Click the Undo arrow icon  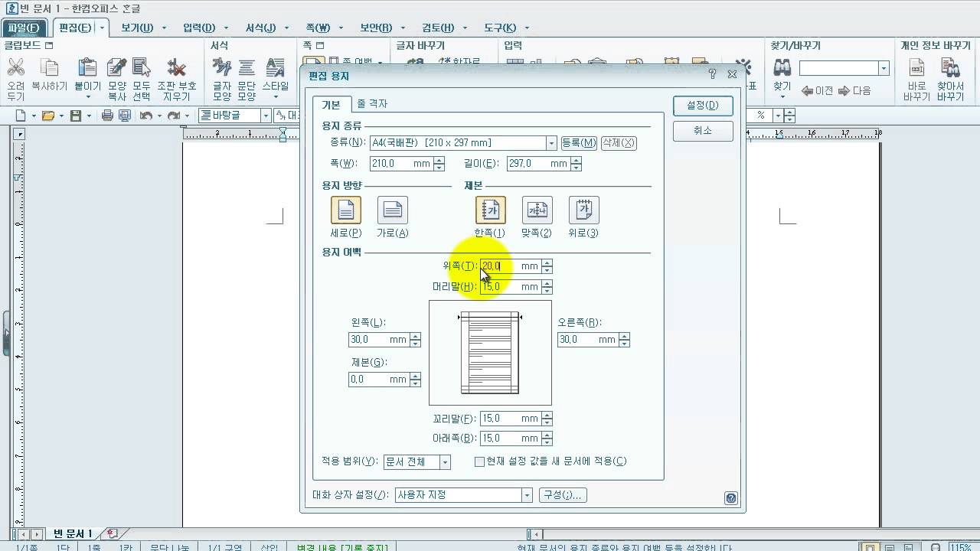(145, 116)
